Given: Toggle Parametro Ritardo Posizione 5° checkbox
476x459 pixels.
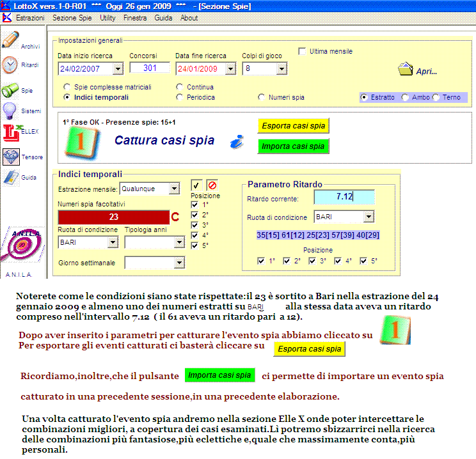Looking at the screenshot, I should tap(363, 261).
